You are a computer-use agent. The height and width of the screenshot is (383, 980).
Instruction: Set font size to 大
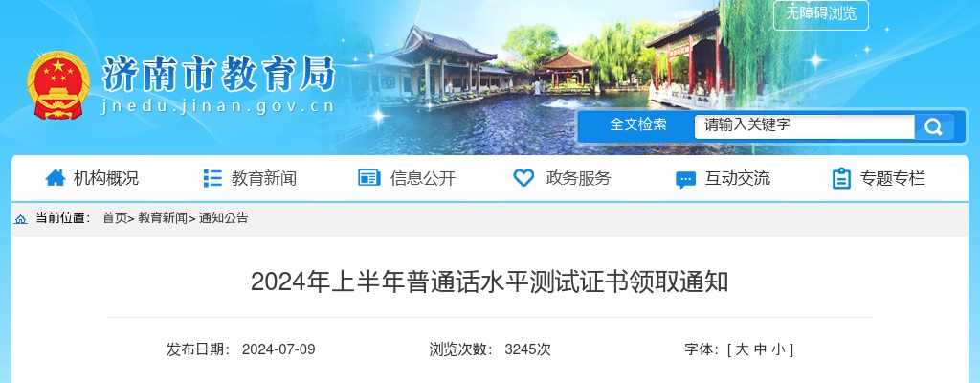742,349
